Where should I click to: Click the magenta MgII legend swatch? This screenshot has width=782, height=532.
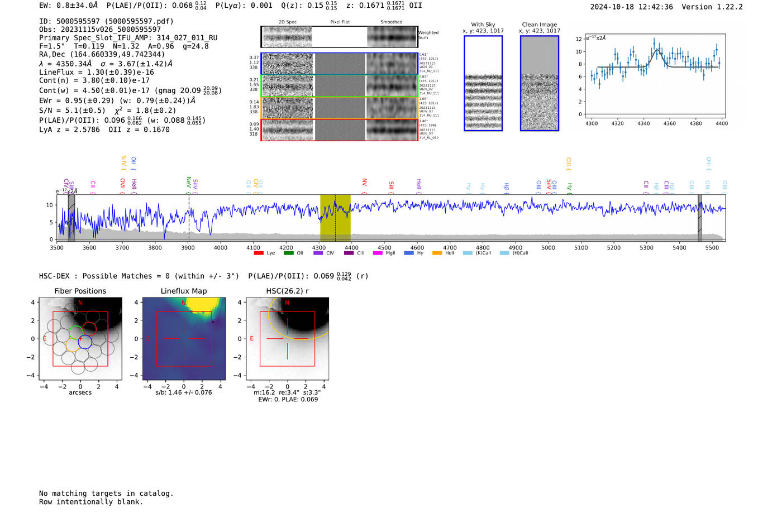pyautogui.click(x=378, y=253)
